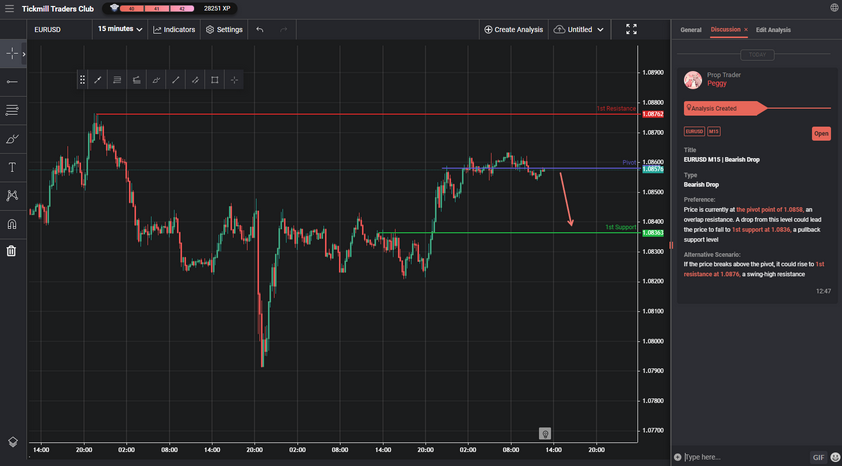The height and width of the screenshot is (466, 842).
Task: Click the Analysis Created banner
Action: coord(725,108)
